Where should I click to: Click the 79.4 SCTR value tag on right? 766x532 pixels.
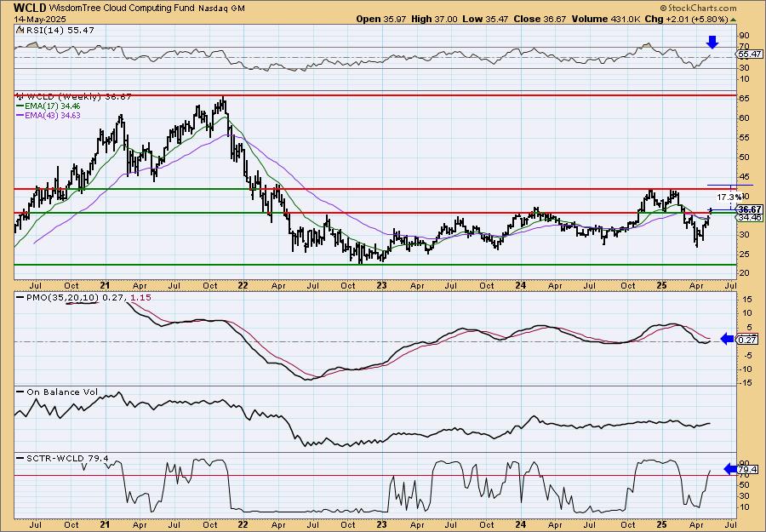click(x=750, y=470)
